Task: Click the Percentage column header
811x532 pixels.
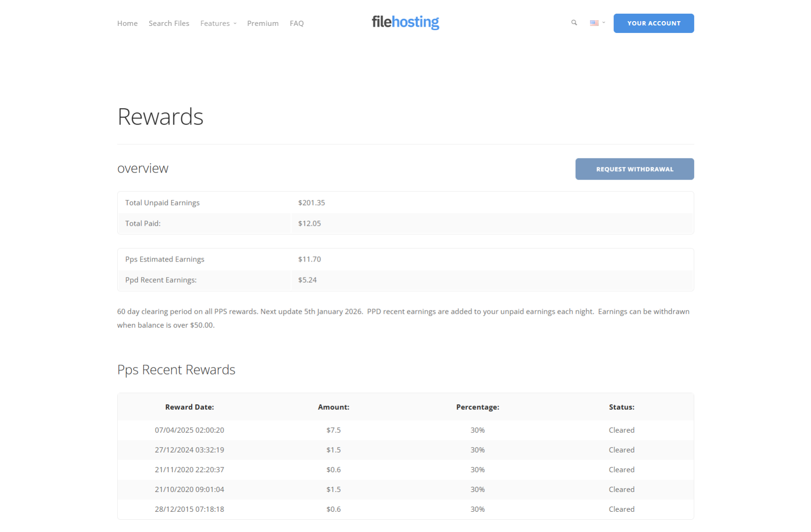Action: click(477, 407)
